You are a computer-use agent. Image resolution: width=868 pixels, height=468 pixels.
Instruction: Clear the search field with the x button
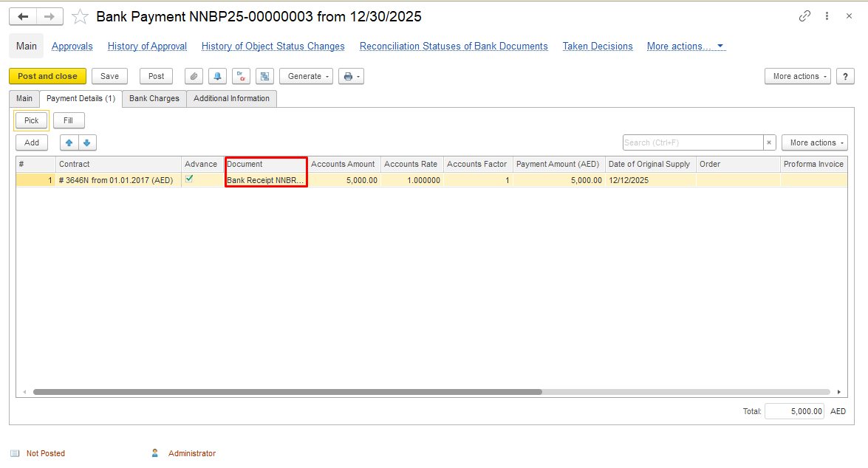click(x=769, y=142)
